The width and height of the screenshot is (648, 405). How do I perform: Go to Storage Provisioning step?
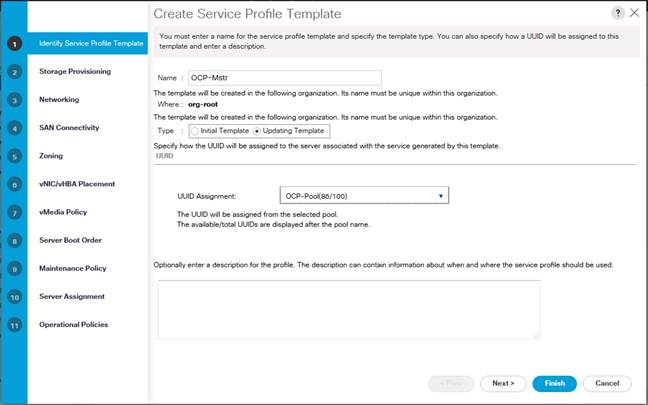click(75, 71)
